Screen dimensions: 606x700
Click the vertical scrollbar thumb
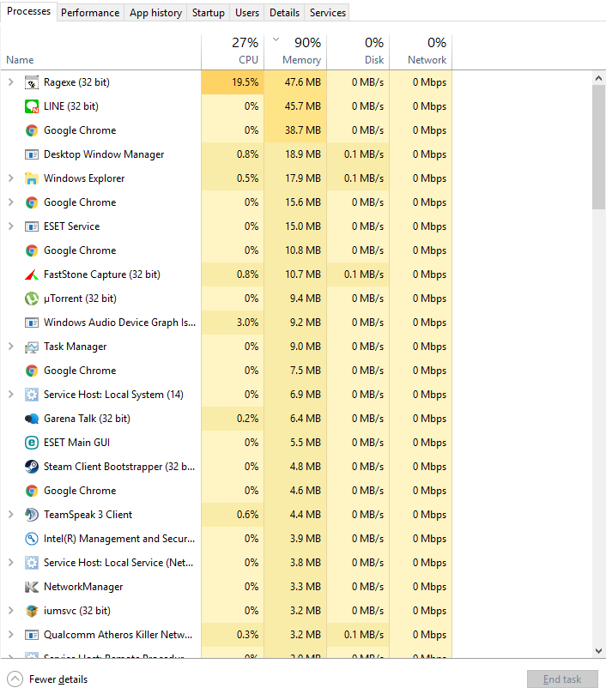point(598,147)
